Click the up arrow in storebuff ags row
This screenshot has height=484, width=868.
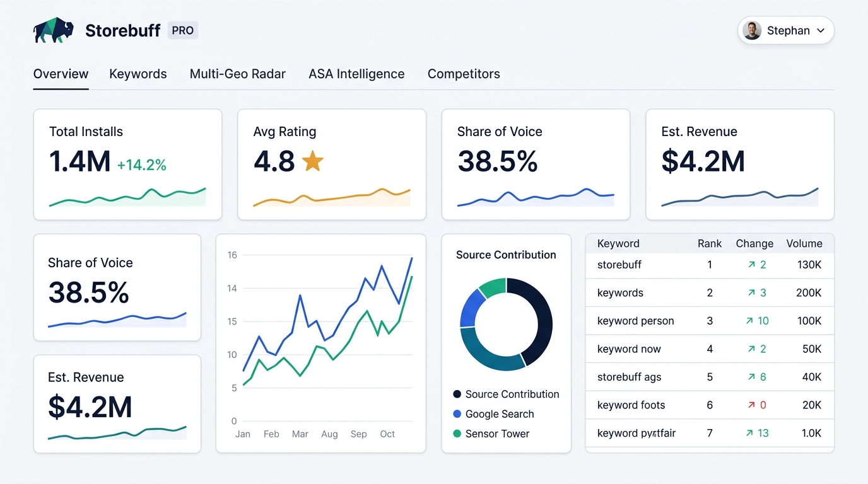pos(751,377)
